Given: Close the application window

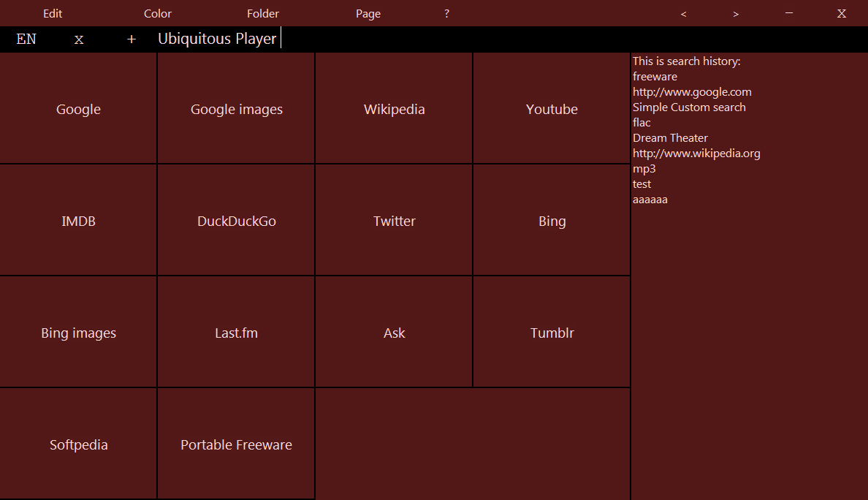Looking at the screenshot, I should click(x=842, y=13).
